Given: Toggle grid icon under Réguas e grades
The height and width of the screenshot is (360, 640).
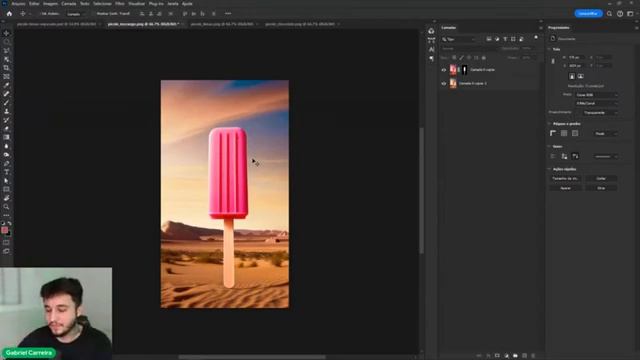Looking at the screenshot, I should click(x=564, y=133).
